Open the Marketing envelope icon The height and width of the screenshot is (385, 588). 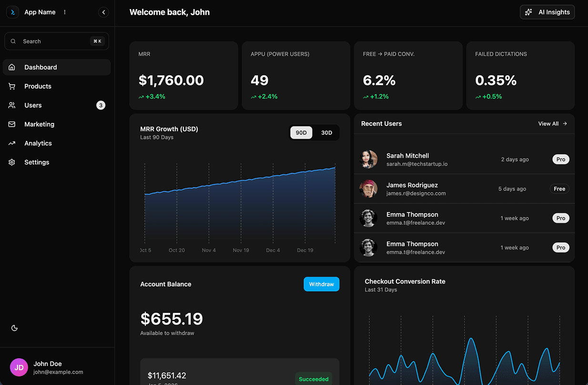[x=12, y=124]
